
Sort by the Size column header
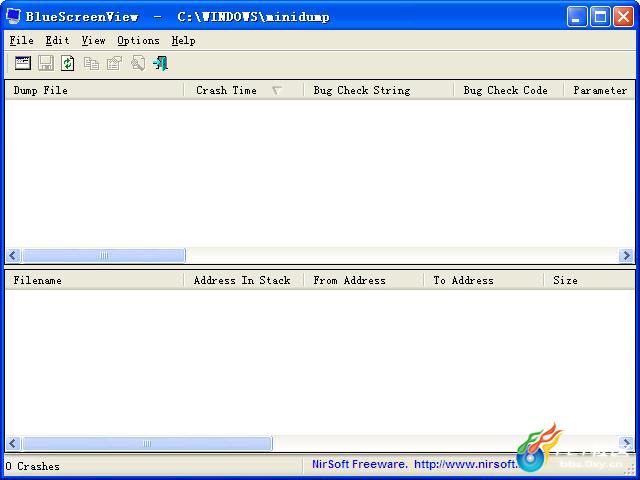click(x=589, y=280)
